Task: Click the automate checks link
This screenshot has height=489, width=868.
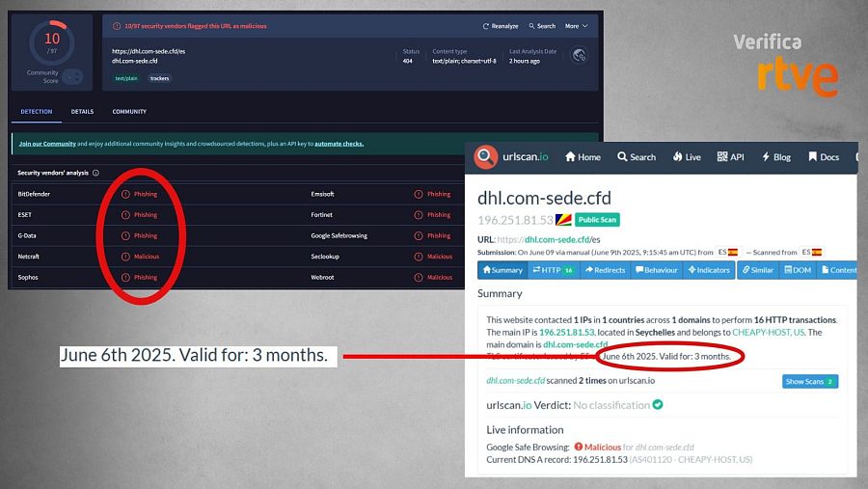Action: coord(339,144)
